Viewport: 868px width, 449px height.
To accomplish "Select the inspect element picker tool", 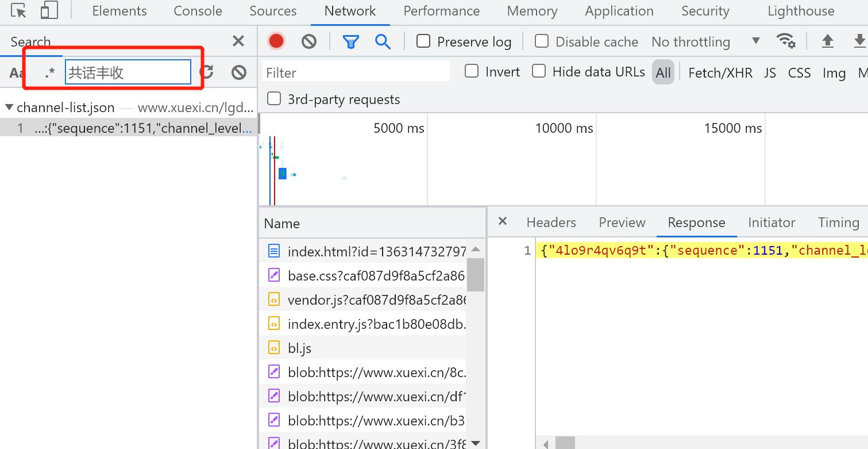I will point(19,11).
